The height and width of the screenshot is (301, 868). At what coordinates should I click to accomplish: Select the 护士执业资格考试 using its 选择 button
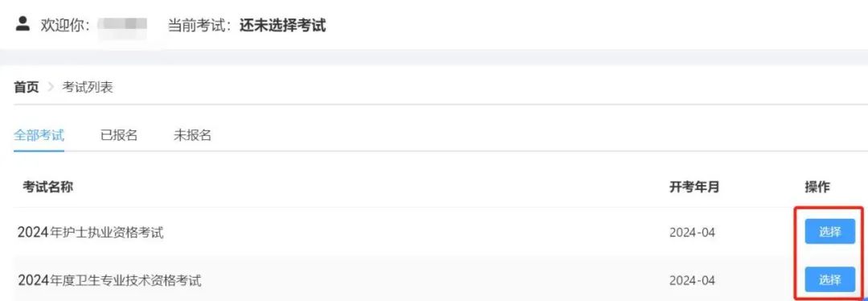(x=829, y=232)
